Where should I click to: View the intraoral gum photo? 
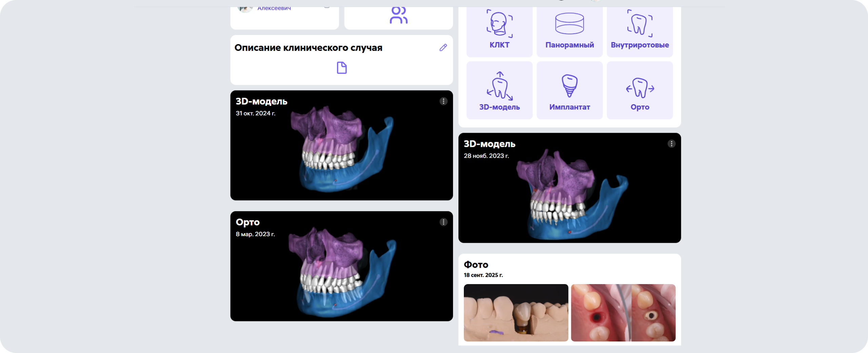click(623, 313)
